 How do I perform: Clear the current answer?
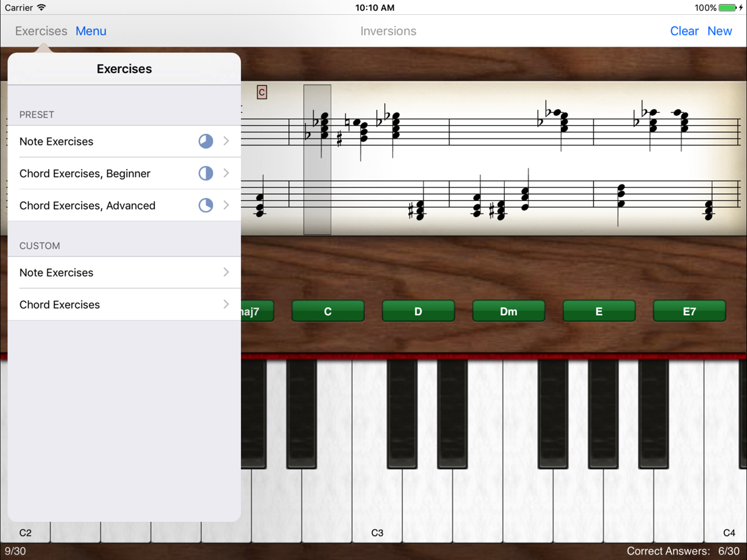684,31
